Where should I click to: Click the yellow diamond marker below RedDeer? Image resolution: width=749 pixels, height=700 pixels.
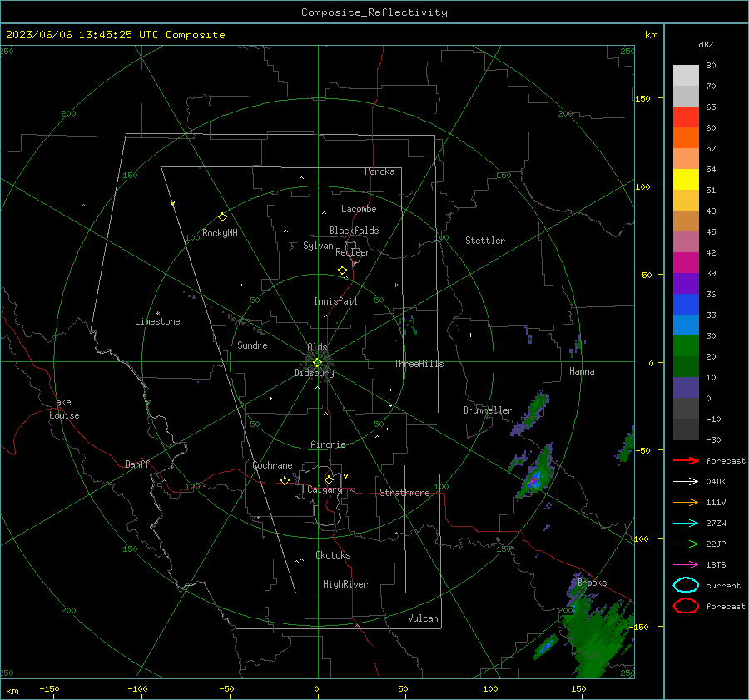click(342, 271)
